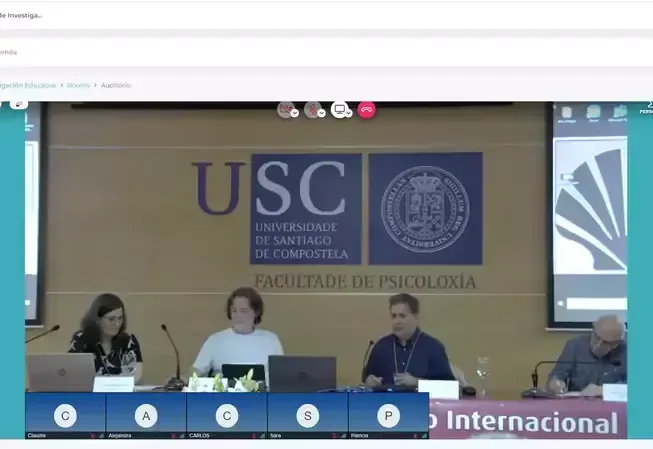Click the Rooms breadcrumb link
The height and width of the screenshot is (449, 653).
tap(78, 85)
